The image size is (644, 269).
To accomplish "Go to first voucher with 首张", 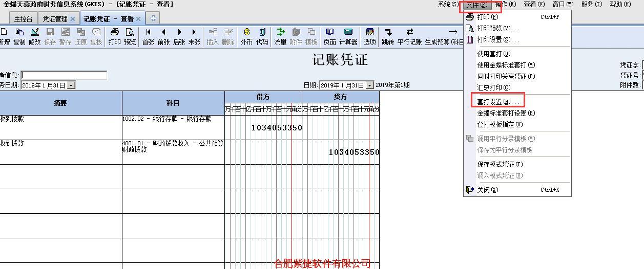I will pyautogui.click(x=148, y=36).
